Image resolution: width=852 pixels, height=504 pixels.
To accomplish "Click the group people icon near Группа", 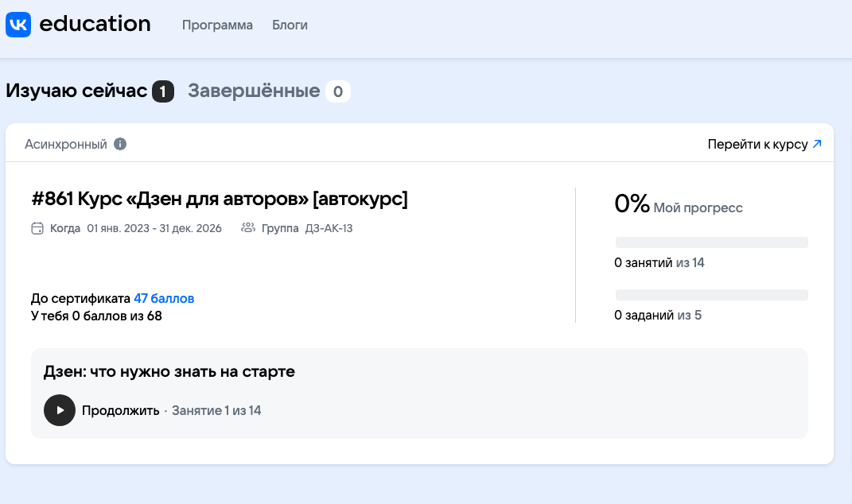I will pos(247,227).
